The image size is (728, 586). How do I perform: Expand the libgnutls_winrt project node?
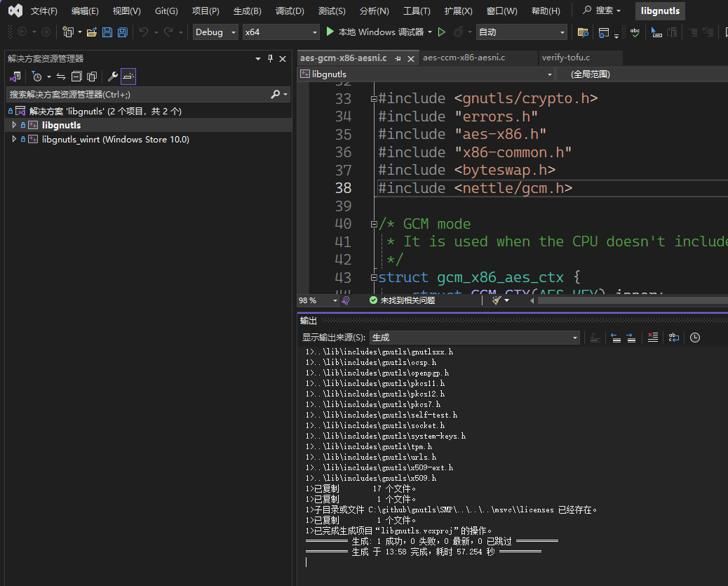(13, 138)
